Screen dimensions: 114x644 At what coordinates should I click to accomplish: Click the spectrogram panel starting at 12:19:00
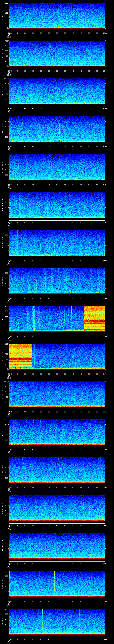(x=57, y=205)
